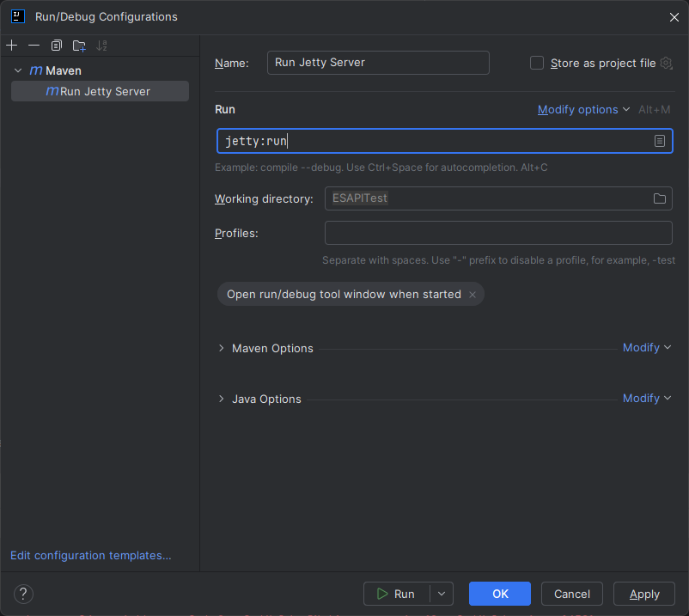Click the Move into new folder icon

(x=79, y=46)
